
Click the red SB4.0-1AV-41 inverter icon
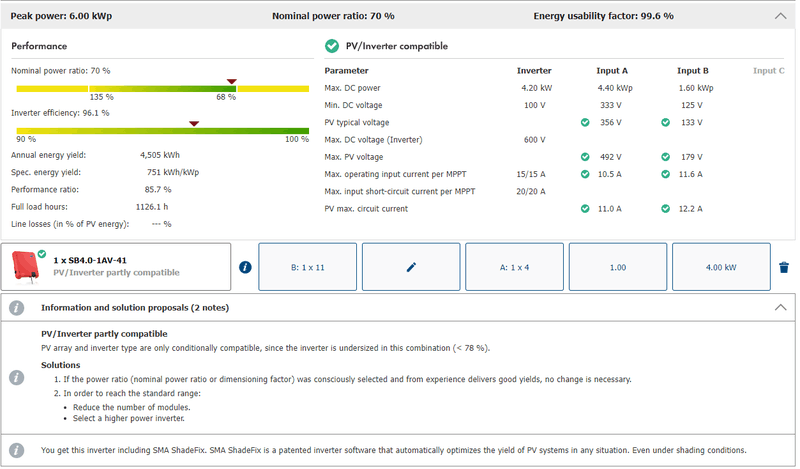(x=24, y=266)
